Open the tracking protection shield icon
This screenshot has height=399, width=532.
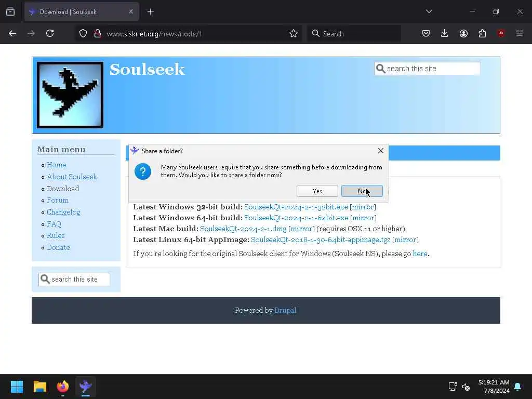coord(83,34)
